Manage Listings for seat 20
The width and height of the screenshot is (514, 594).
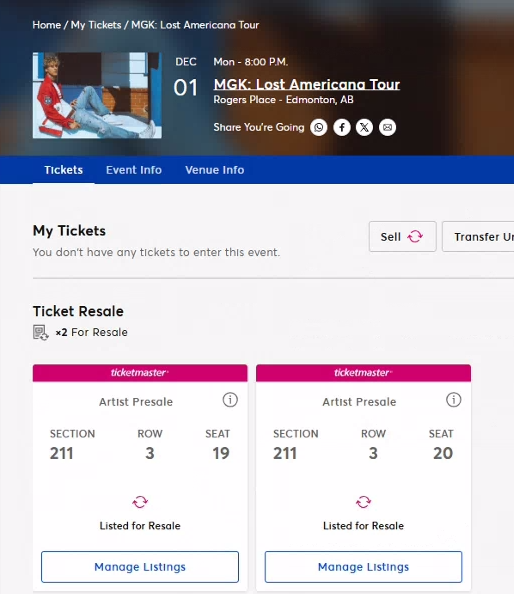click(x=363, y=567)
